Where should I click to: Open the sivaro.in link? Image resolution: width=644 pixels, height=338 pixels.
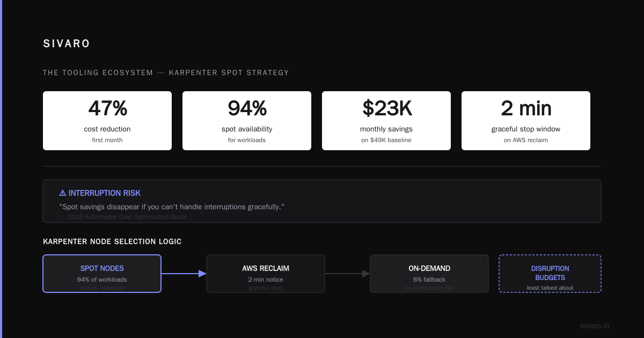pos(595,326)
